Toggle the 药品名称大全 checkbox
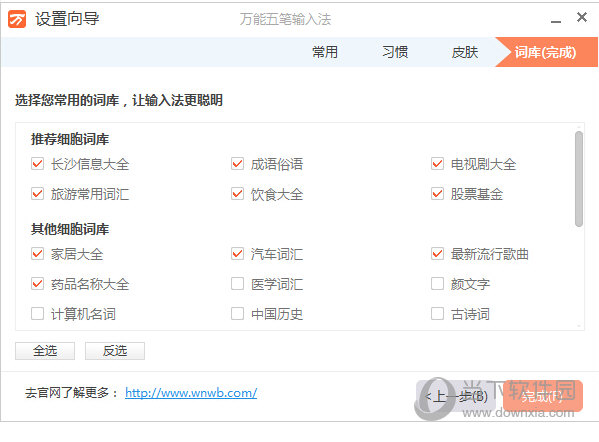599x442 pixels. click(x=37, y=284)
